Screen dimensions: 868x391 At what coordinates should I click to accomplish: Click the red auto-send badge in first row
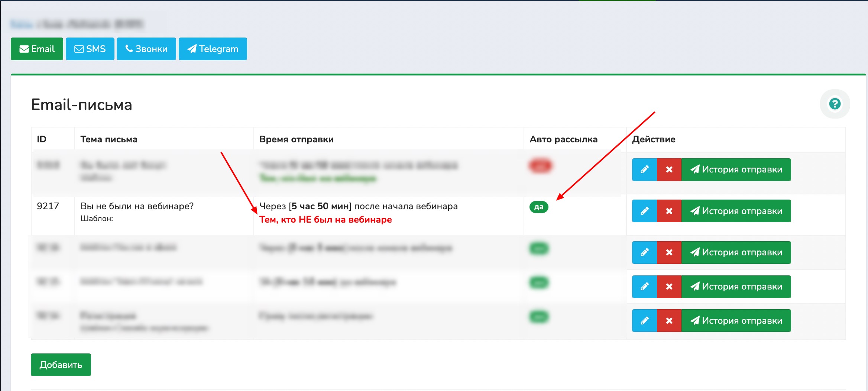540,166
